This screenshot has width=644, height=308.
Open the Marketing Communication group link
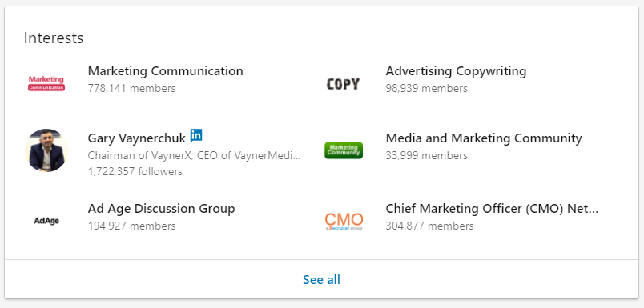point(166,71)
